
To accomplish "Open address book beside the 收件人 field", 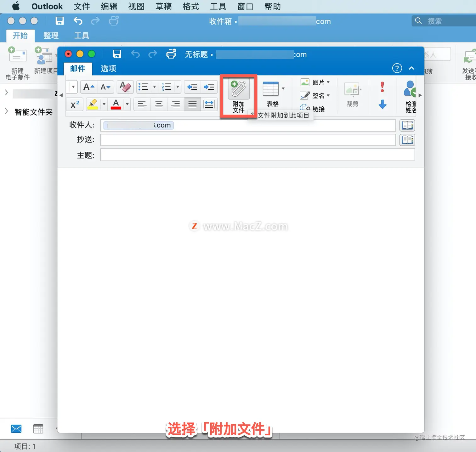I will coord(407,125).
